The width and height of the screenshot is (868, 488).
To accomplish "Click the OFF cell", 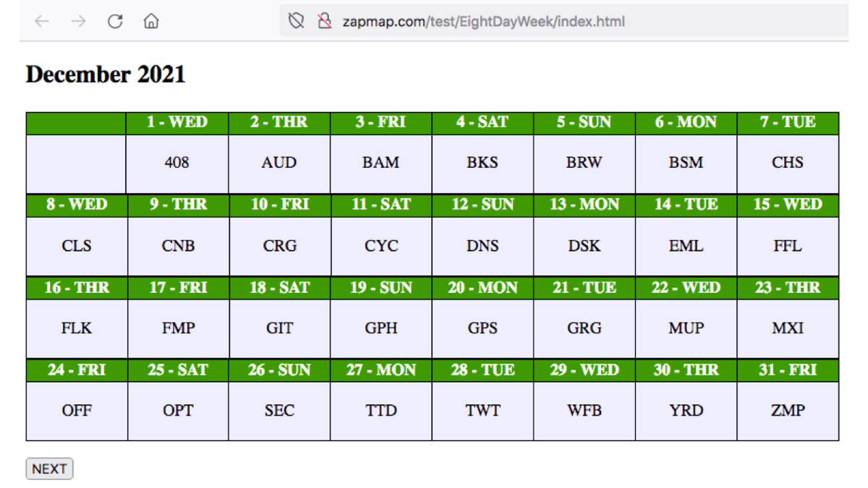I will (x=77, y=411).
